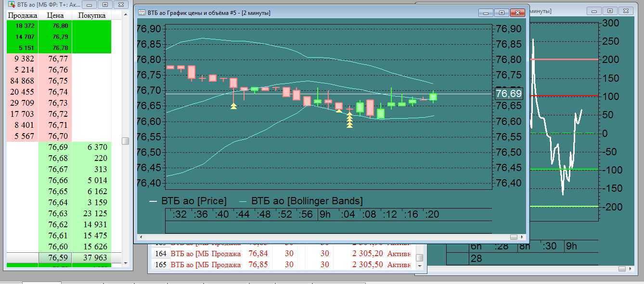
Task: Click price 76,71 in order book
Action: (x=58, y=125)
